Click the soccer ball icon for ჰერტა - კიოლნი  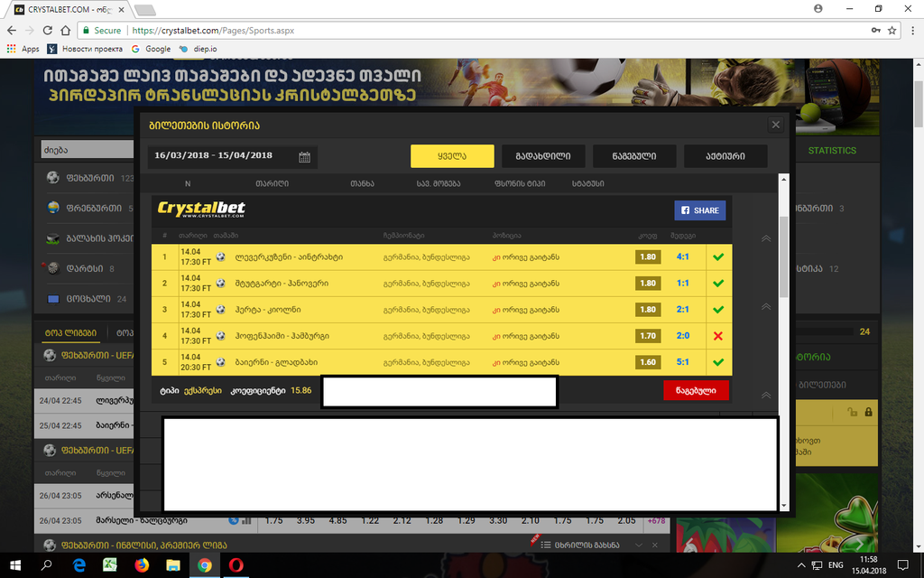(x=220, y=309)
